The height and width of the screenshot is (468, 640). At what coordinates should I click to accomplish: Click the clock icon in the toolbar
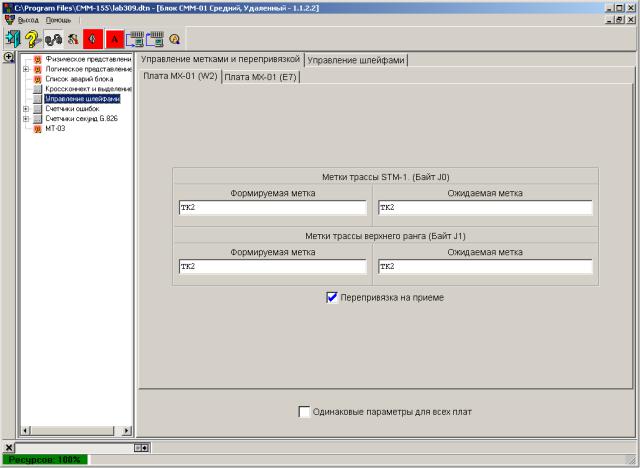pyautogui.click(x=175, y=39)
